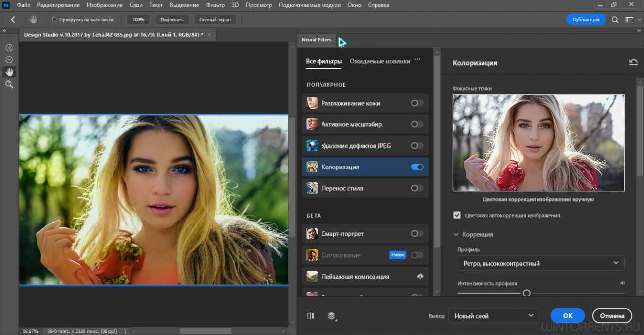Open the Файл menu
Screen dimensions: 644x335
(23, 5)
